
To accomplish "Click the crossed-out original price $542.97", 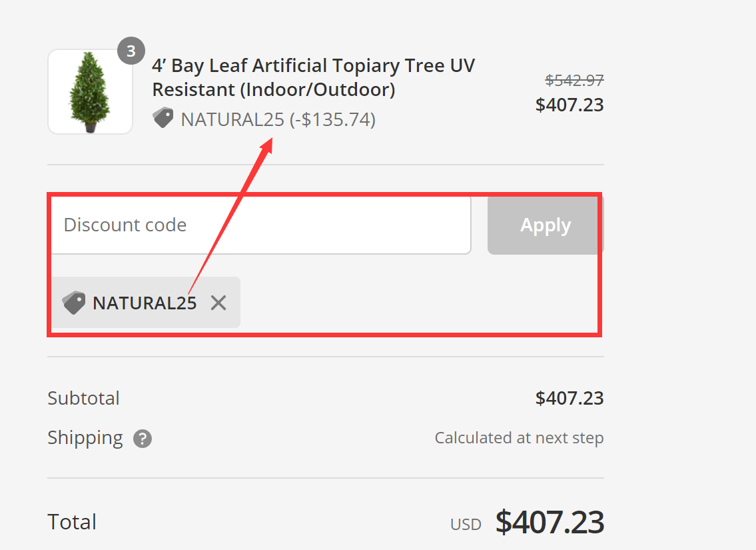I will click(x=574, y=80).
